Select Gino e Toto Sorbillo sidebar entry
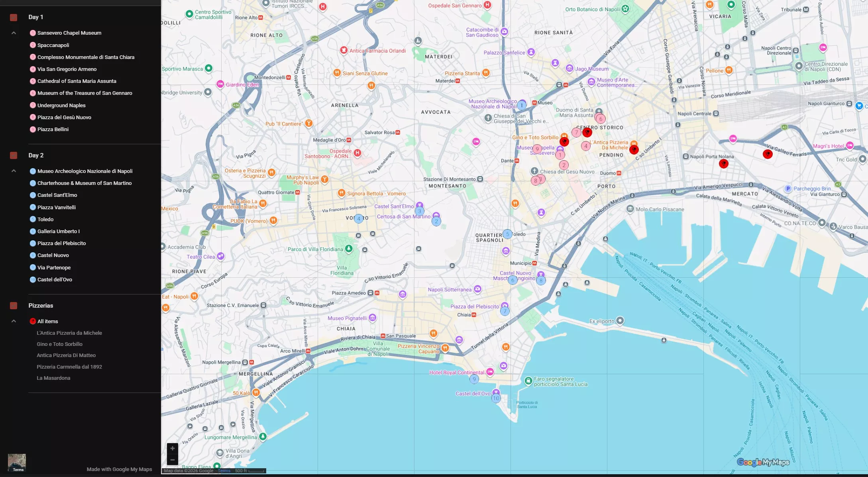Viewport: 868px width, 477px height. click(59, 344)
